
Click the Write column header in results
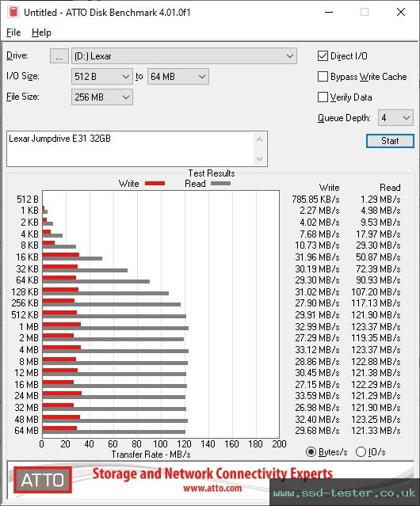329,188
